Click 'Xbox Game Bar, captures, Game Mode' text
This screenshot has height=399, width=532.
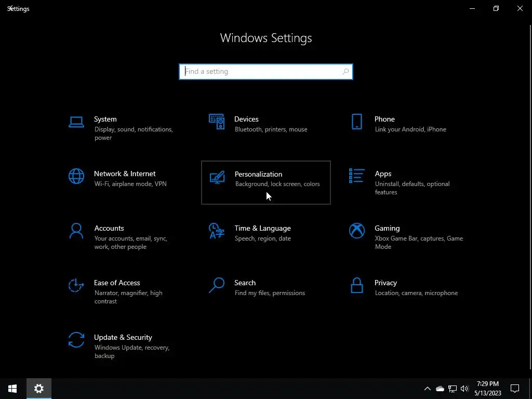(x=419, y=243)
